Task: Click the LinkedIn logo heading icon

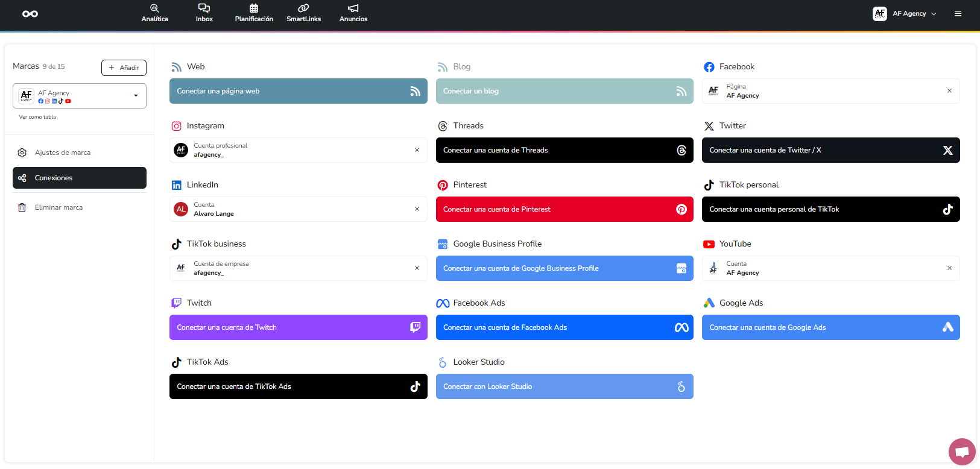Action: [177, 185]
